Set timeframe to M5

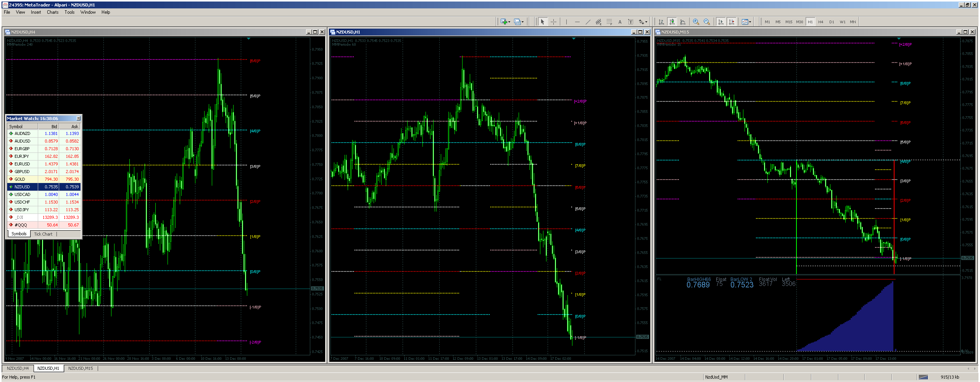pos(778,22)
